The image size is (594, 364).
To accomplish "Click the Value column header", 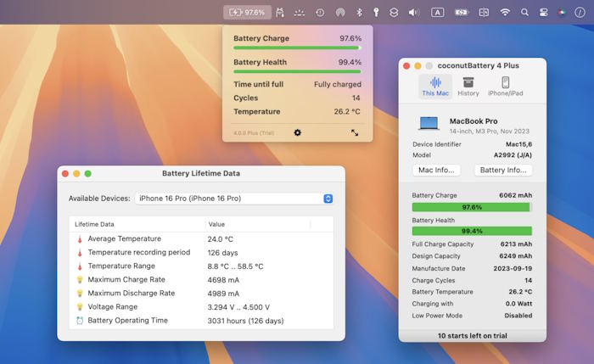I will (x=258, y=224).
